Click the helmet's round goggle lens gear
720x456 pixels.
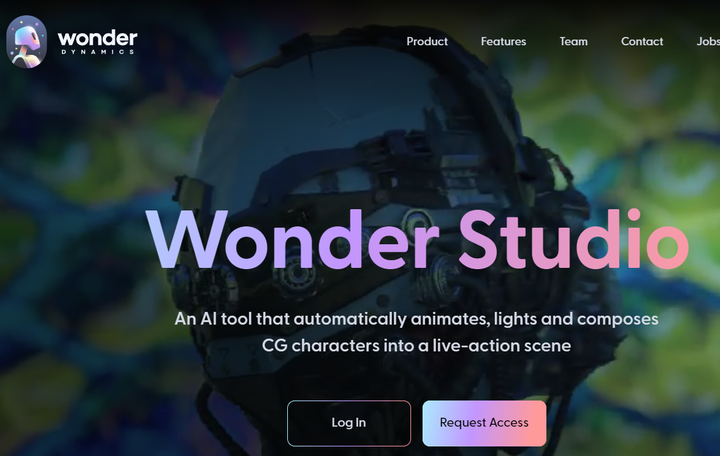(416, 221)
